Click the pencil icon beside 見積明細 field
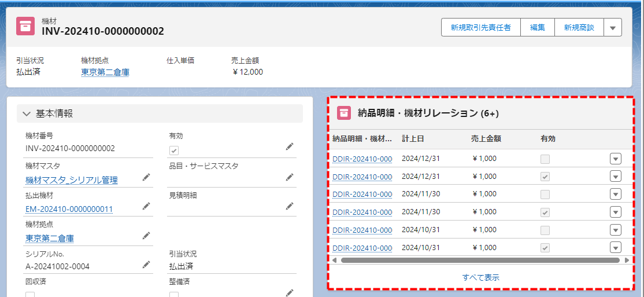Screen dimensions: 644x297 pos(290,207)
